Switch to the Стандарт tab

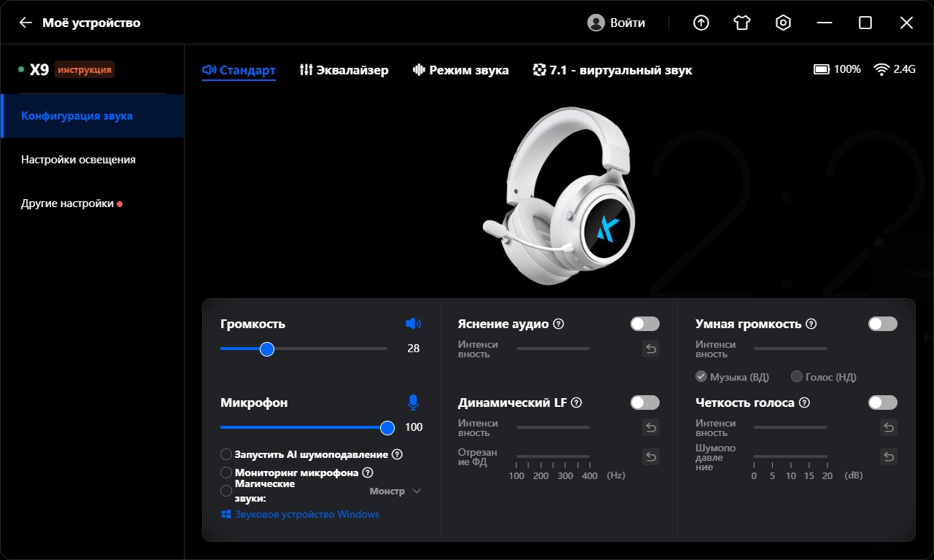coord(239,70)
